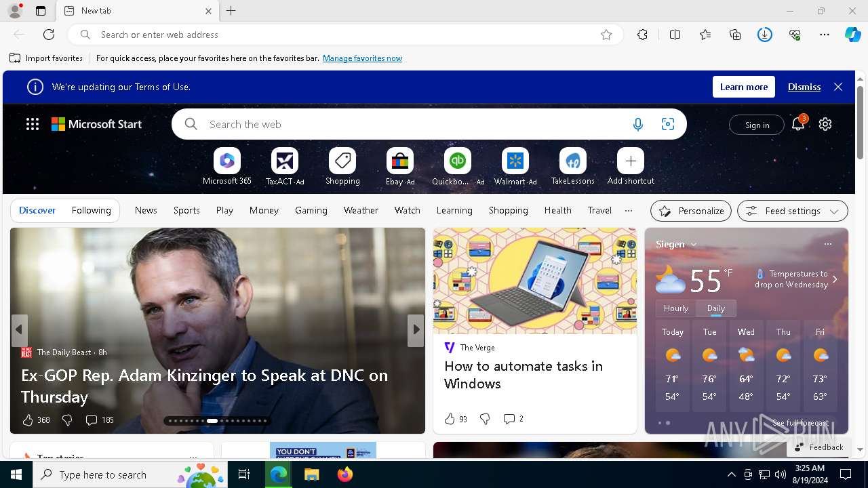Image resolution: width=868 pixels, height=488 pixels.
Task: Open the TakeLessons shortcut
Action: tap(573, 167)
